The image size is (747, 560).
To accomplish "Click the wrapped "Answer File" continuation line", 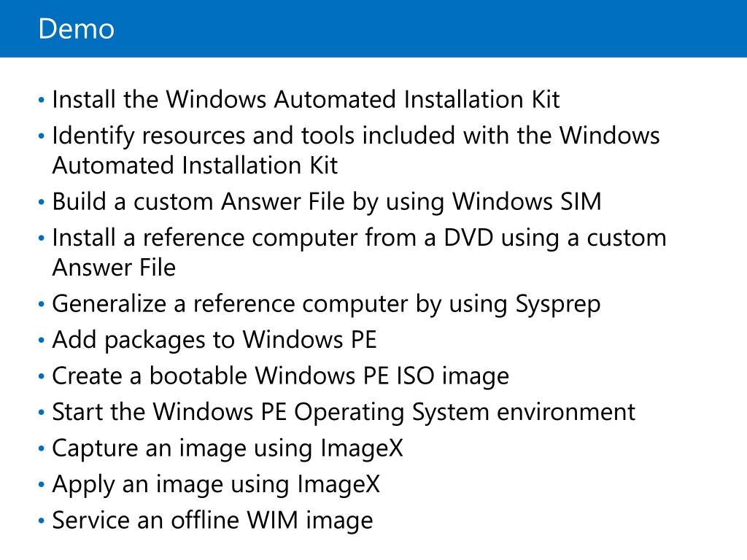I will (114, 268).
